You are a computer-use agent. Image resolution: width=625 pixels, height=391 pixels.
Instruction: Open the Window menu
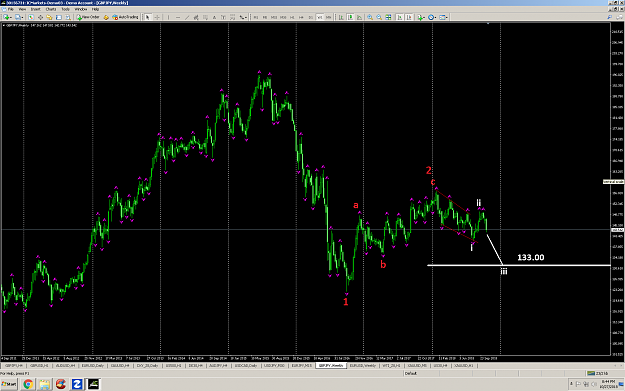click(81, 9)
